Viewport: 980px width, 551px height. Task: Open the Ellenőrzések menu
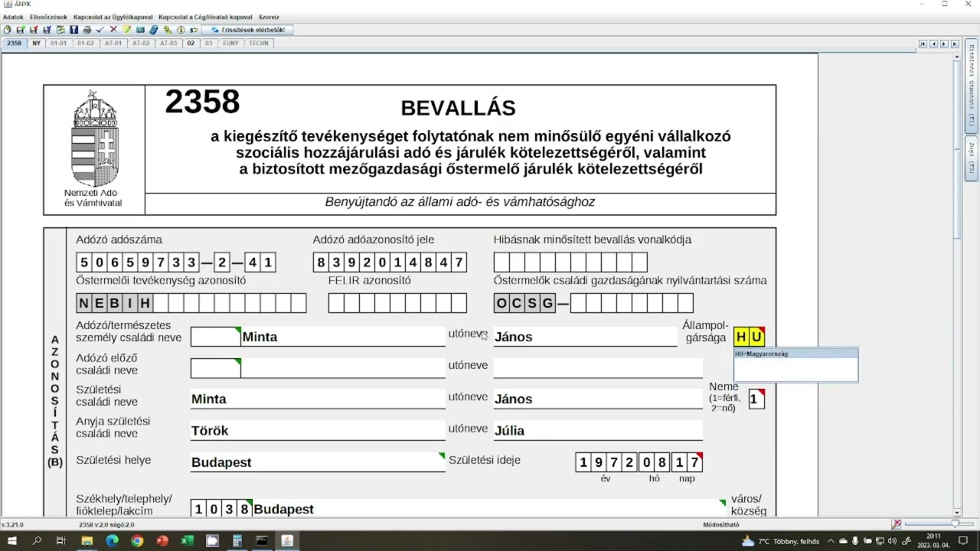point(48,17)
